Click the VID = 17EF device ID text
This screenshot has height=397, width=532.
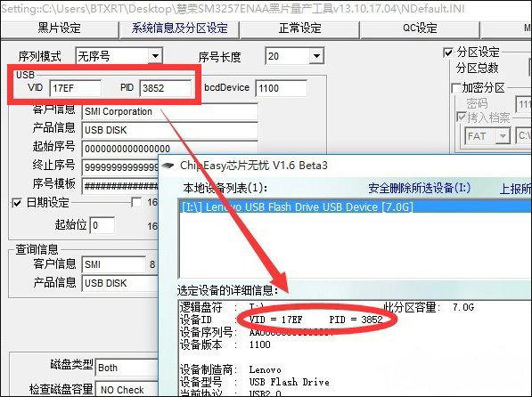276,320
